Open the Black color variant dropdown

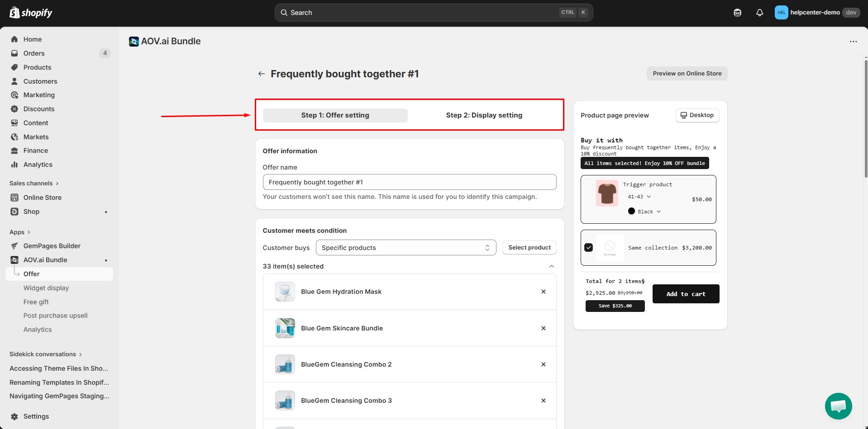pos(649,212)
